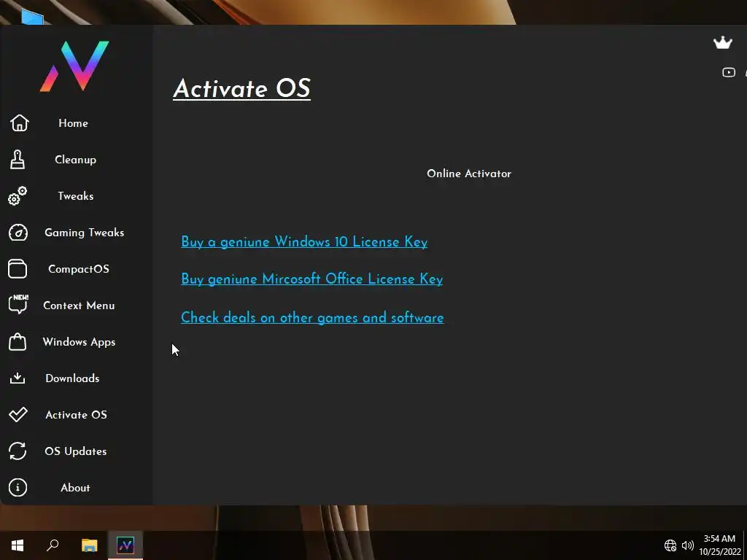
Task: Click the Gaming Tweaks speedometer icon
Action: [18, 233]
